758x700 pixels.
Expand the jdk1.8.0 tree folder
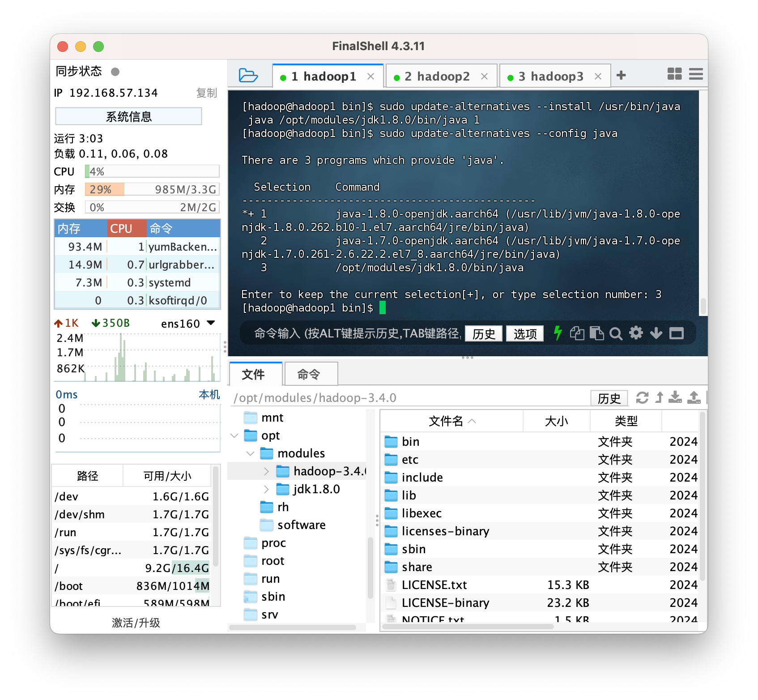[x=266, y=489]
